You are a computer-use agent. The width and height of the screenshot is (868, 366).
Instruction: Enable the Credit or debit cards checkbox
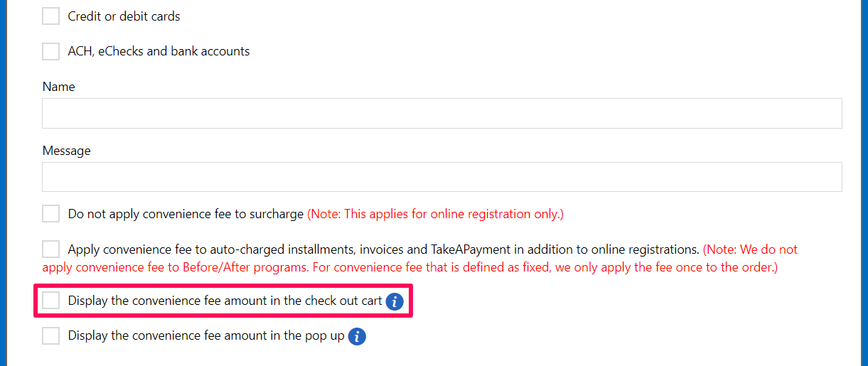point(50,16)
